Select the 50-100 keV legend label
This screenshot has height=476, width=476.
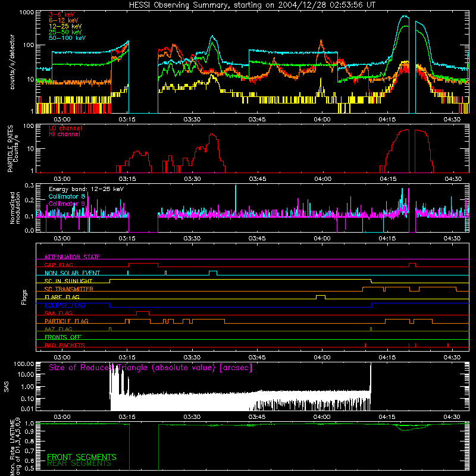(x=67, y=38)
